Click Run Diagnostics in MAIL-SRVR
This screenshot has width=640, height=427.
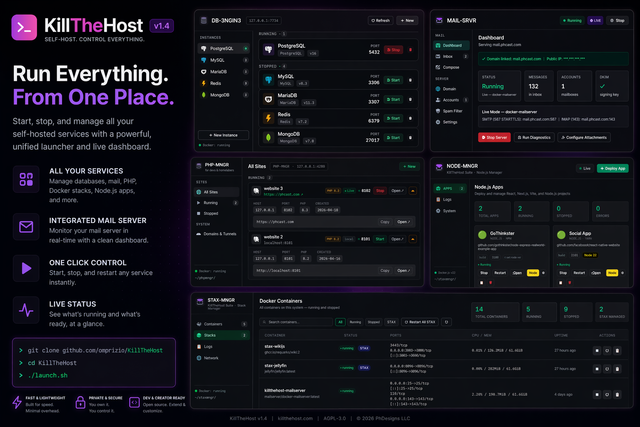tap(534, 138)
